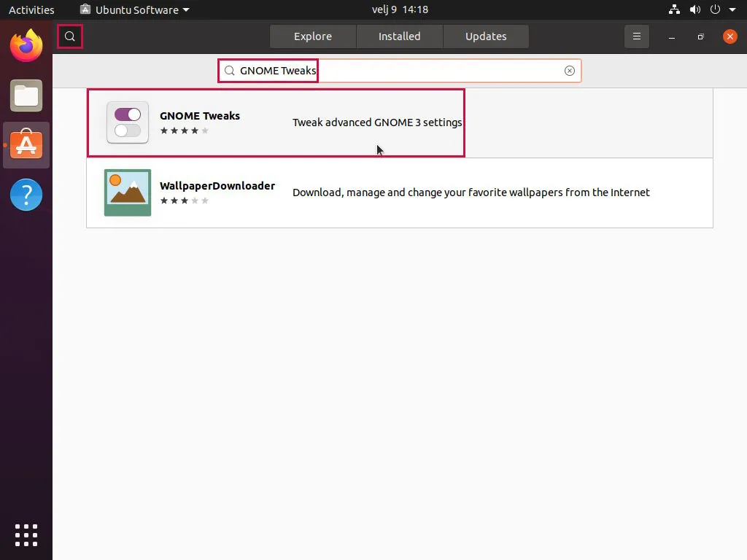Click GNOME Tweaks star rating
This screenshot has width=747, height=560.
click(185, 131)
